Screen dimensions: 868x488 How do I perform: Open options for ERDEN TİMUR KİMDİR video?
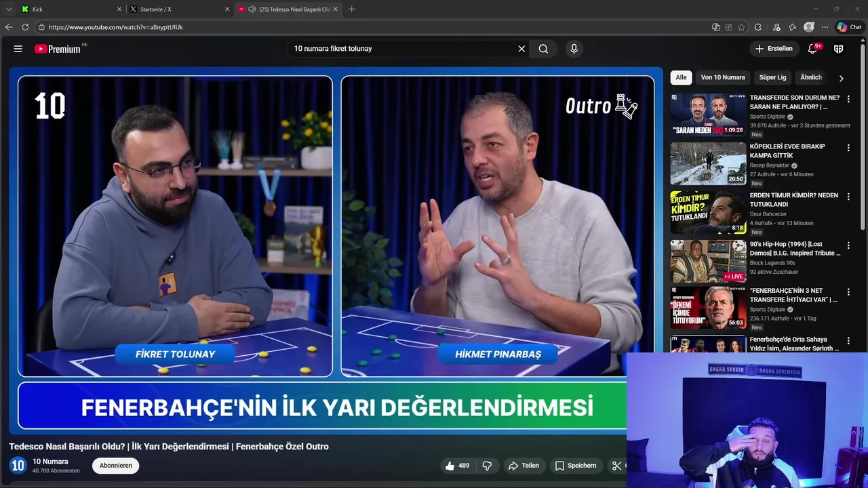pyautogui.click(x=848, y=197)
